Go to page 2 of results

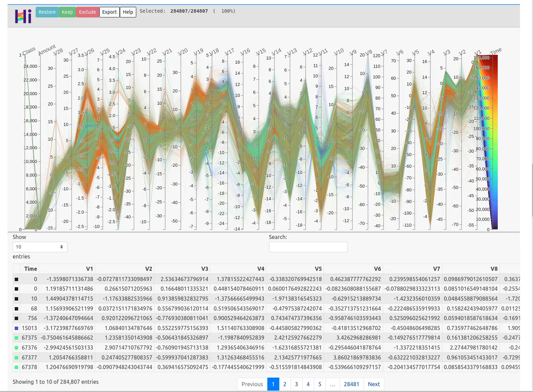285,384
